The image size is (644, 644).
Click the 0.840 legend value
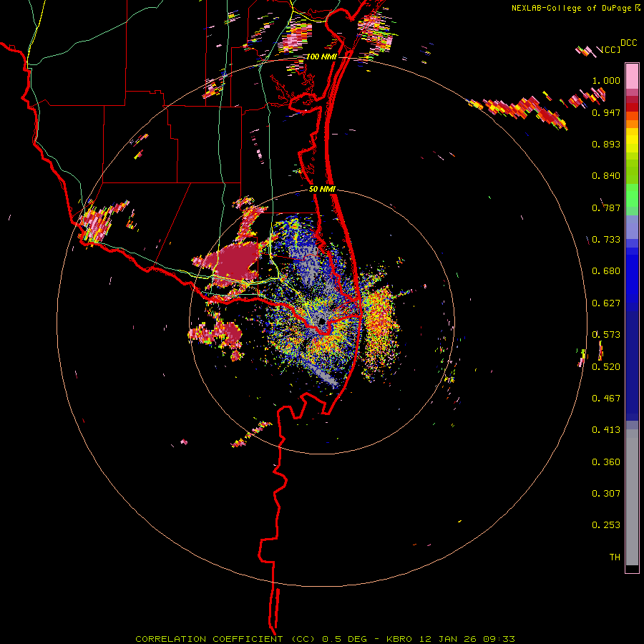(x=606, y=176)
